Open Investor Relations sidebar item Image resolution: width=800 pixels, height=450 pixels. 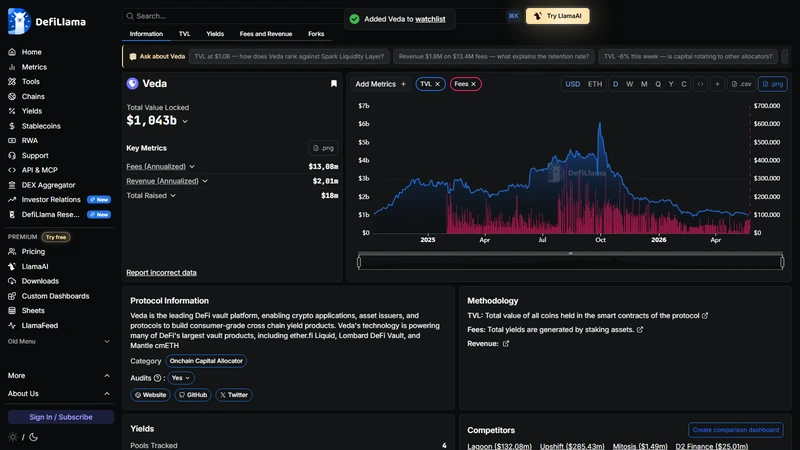click(x=51, y=199)
